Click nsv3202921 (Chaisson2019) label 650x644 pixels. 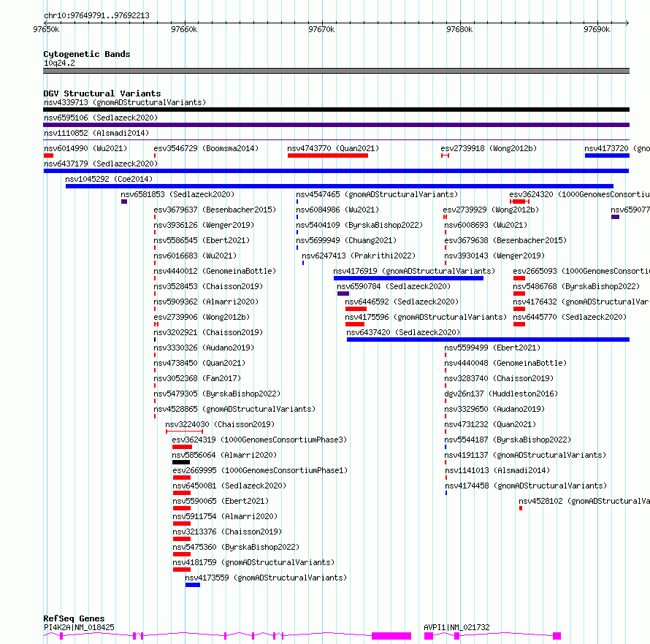(208, 332)
